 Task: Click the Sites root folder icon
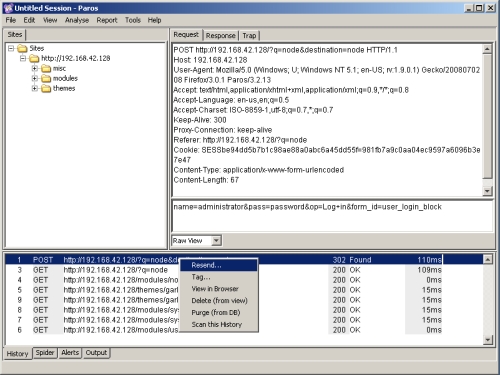pos(22,49)
